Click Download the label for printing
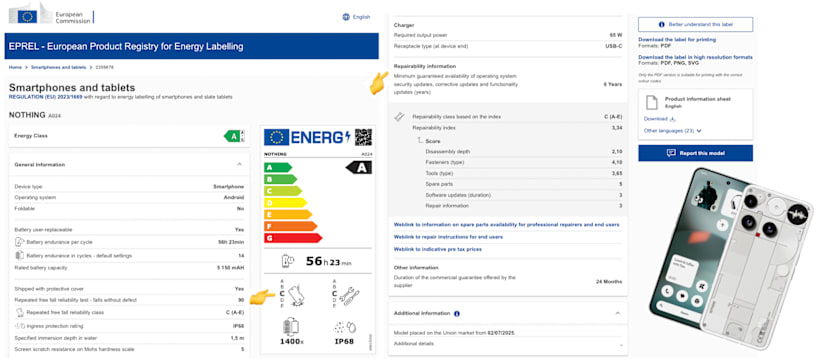Viewport: 829px width, 364px height. coord(677,40)
